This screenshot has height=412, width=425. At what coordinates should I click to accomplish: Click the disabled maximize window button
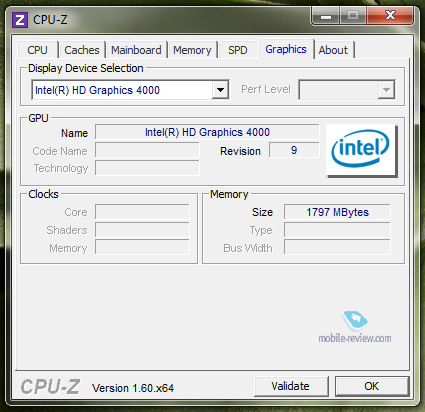point(353,16)
